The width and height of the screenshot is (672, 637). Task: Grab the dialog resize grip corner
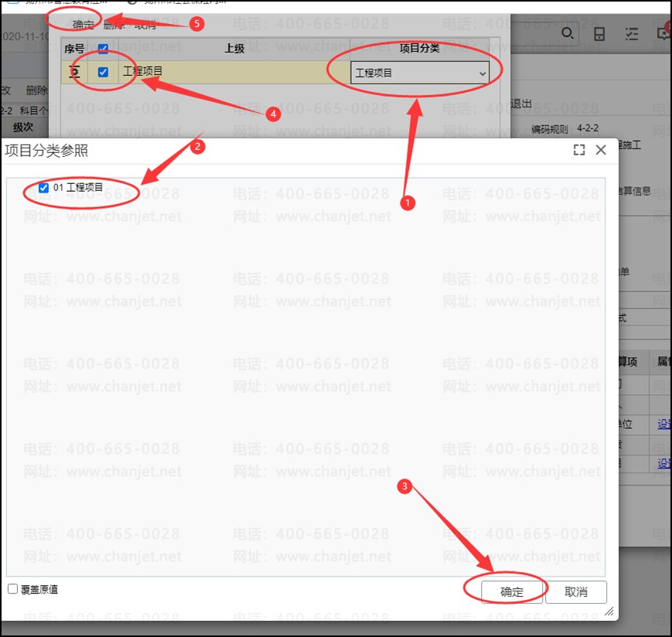click(609, 611)
